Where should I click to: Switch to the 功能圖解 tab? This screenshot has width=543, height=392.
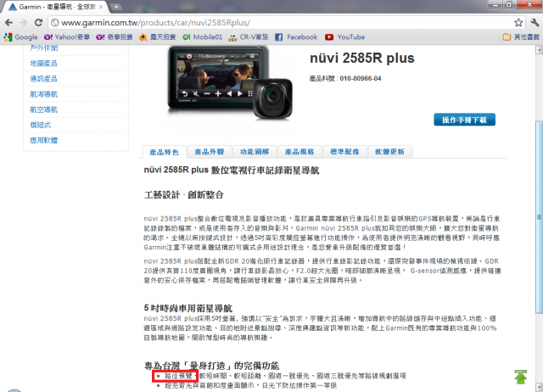coord(255,152)
